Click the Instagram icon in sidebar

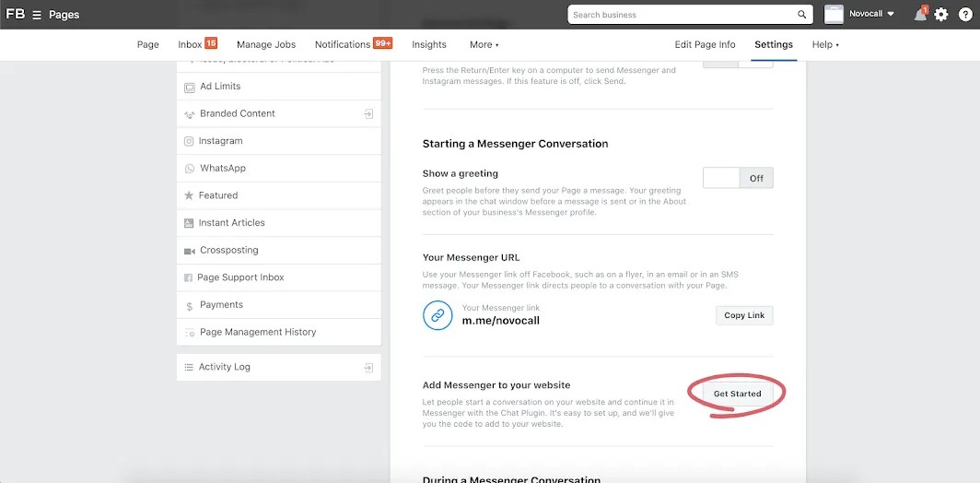189,141
